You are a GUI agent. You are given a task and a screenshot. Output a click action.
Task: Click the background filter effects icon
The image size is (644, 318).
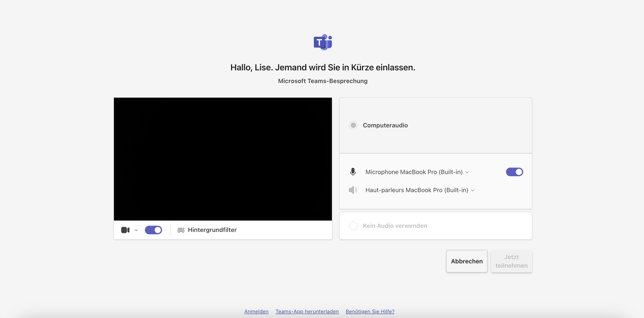pyautogui.click(x=181, y=230)
